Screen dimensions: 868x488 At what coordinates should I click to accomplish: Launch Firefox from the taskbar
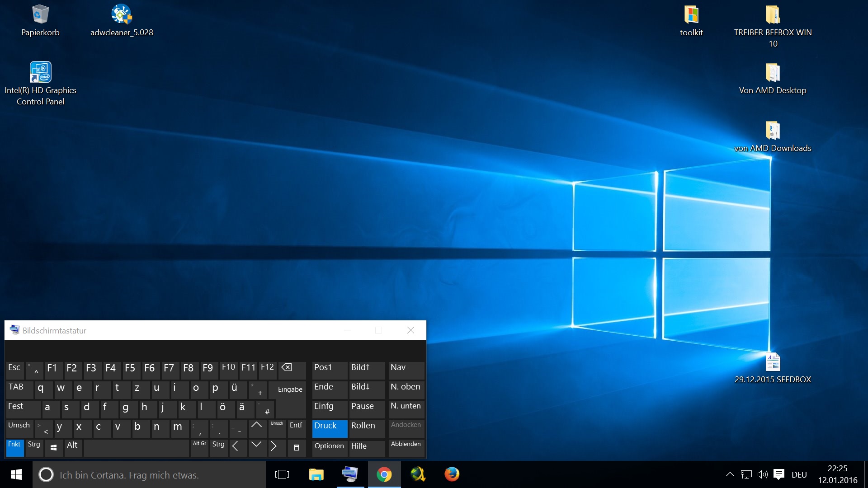click(452, 474)
